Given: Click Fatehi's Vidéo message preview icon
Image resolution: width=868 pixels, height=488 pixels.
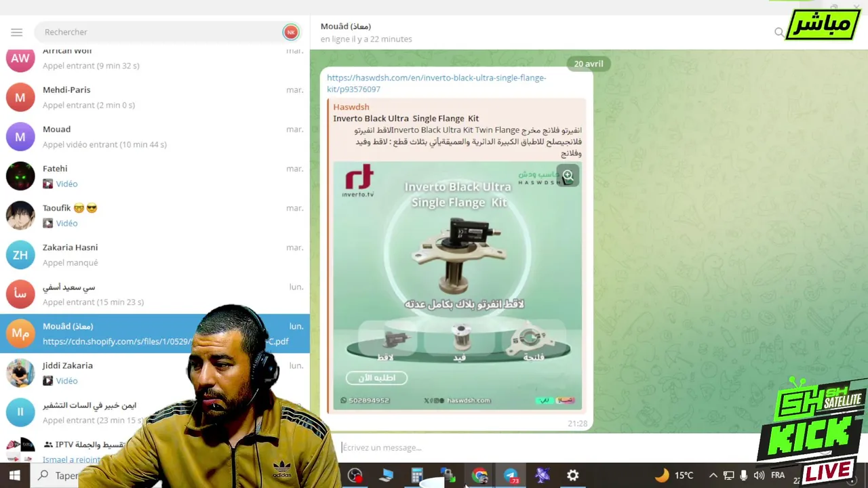Looking at the screenshot, I should tap(47, 184).
